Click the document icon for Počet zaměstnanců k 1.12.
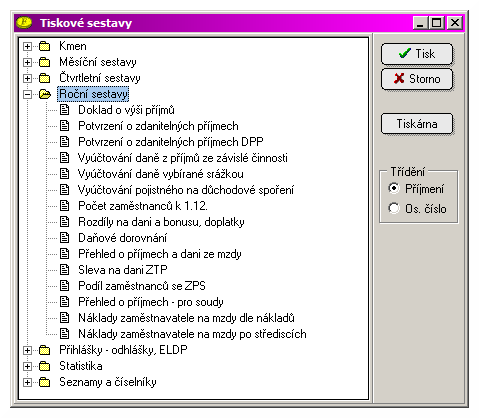479x418 pixels. point(64,206)
